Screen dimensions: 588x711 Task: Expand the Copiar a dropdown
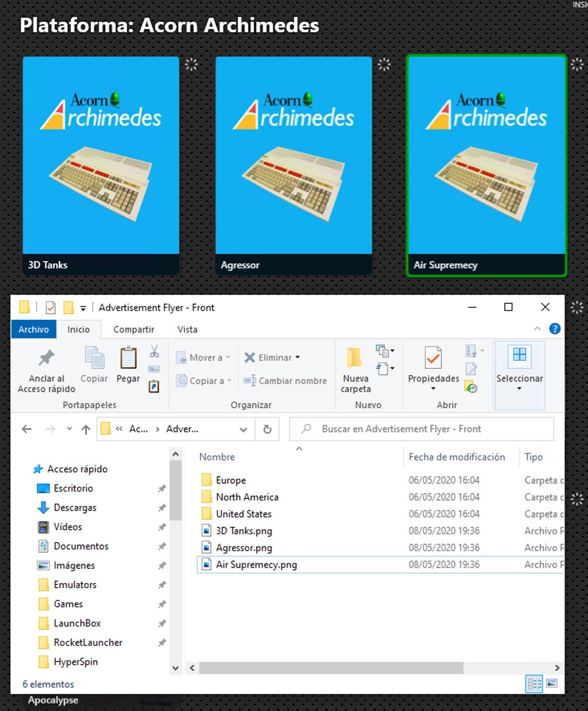click(x=229, y=380)
